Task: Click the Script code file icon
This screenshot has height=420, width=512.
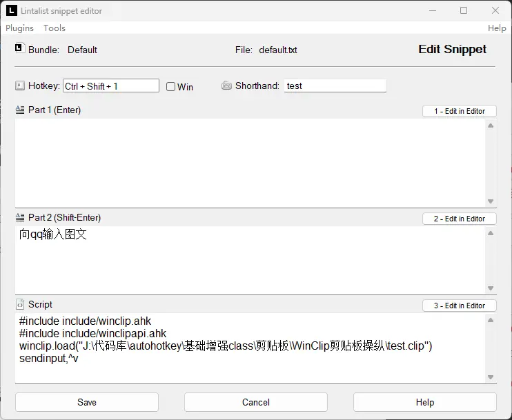Action: pos(20,304)
